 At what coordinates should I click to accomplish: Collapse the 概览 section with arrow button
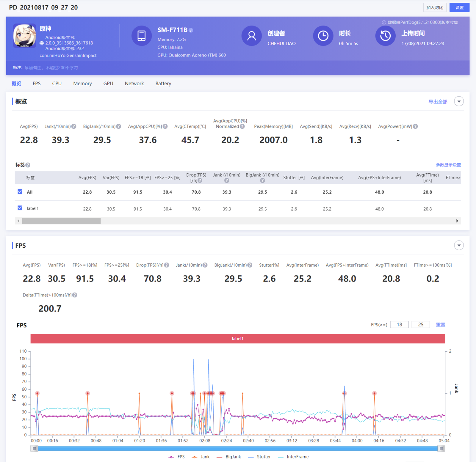tap(459, 101)
